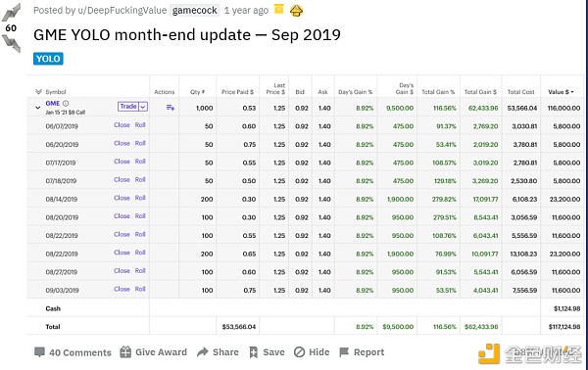
Task: Select the Total row label
Action: point(53,327)
